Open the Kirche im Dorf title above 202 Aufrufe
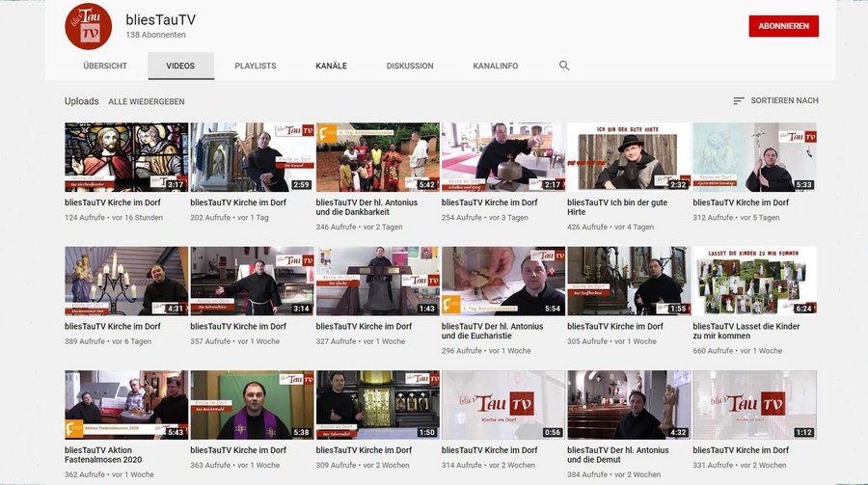This screenshot has width=868, height=485. (x=238, y=202)
